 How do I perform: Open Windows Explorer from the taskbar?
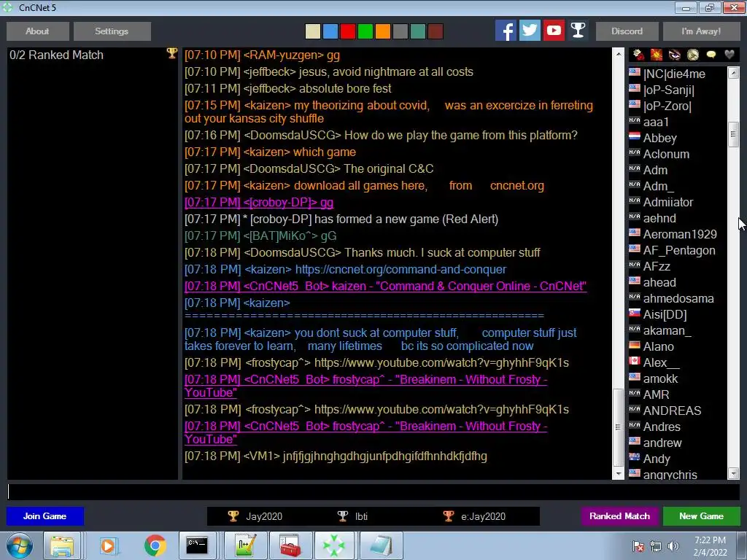click(x=63, y=545)
